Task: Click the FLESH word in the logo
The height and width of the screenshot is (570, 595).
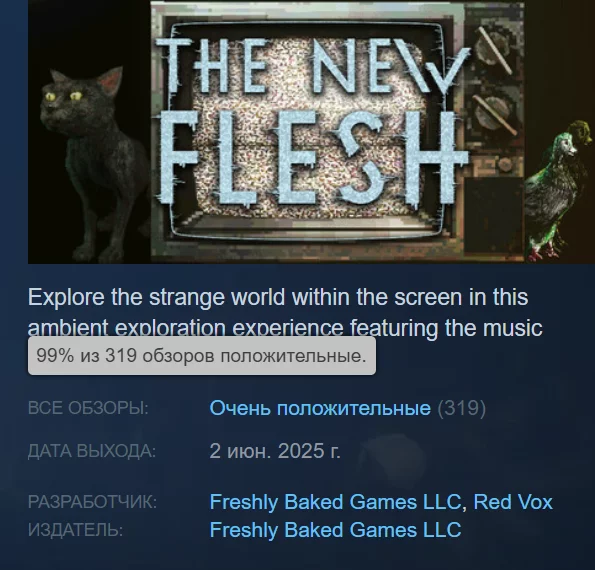Action: [312, 156]
